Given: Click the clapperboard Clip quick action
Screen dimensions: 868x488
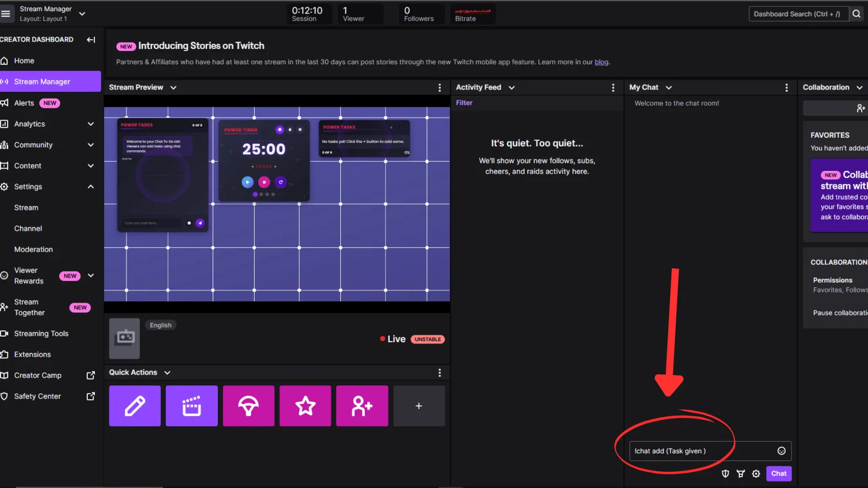Looking at the screenshot, I should pos(192,406).
